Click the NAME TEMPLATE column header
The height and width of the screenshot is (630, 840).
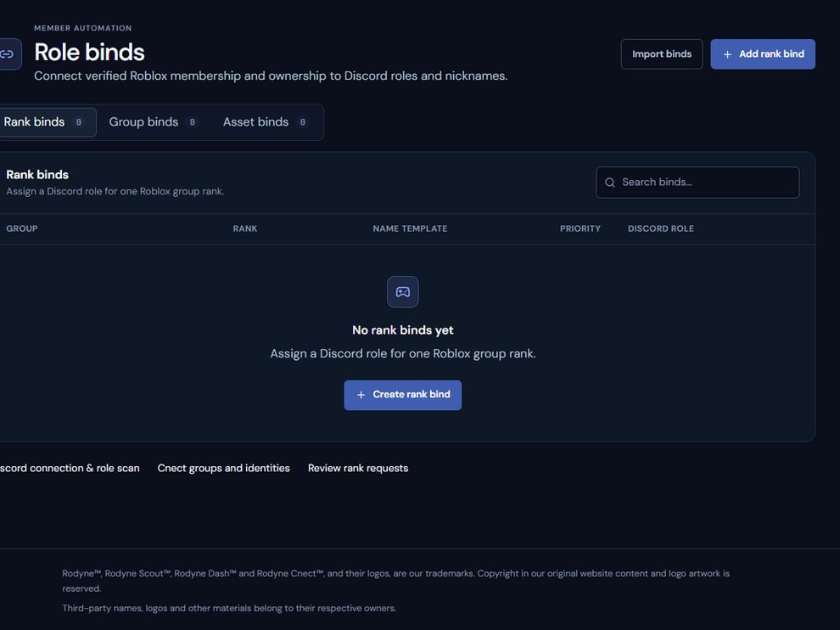(410, 228)
